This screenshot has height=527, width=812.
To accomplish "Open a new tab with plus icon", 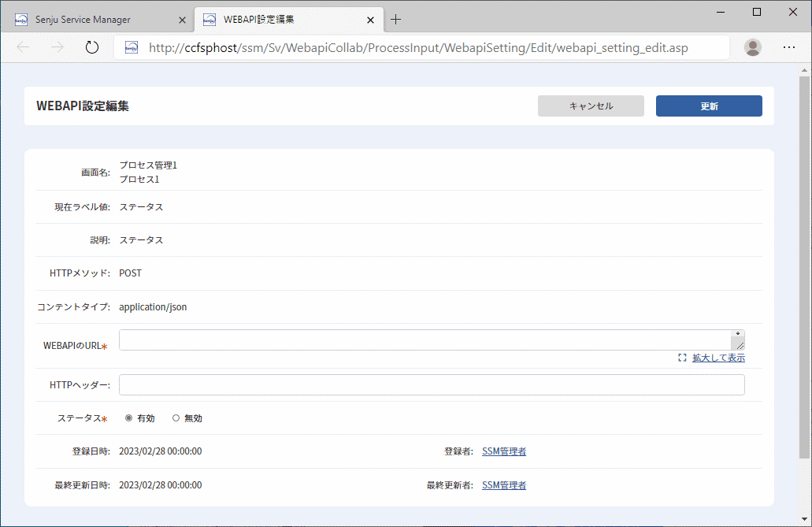I will [395, 20].
